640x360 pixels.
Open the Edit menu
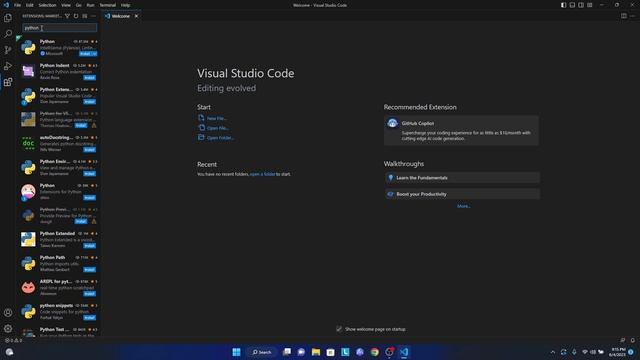tap(30, 5)
